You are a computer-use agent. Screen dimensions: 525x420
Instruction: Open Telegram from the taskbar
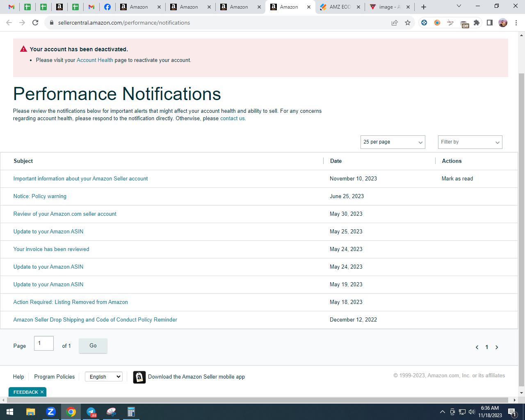click(x=91, y=412)
